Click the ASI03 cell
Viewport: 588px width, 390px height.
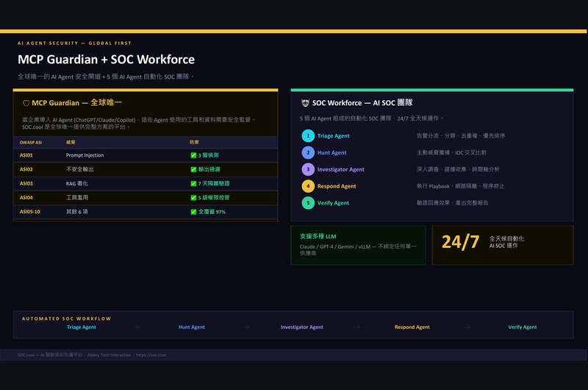26,183
